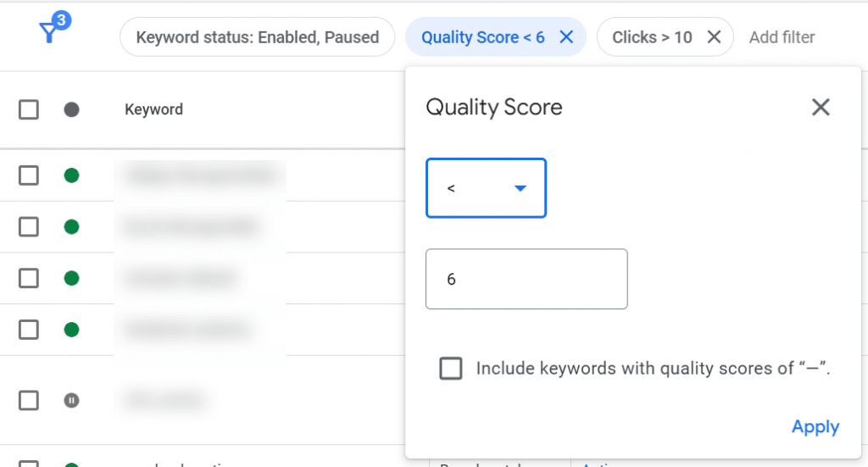The image size is (868, 467).
Task: Click the fourth row green status dot
Action: tap(71, 330)
